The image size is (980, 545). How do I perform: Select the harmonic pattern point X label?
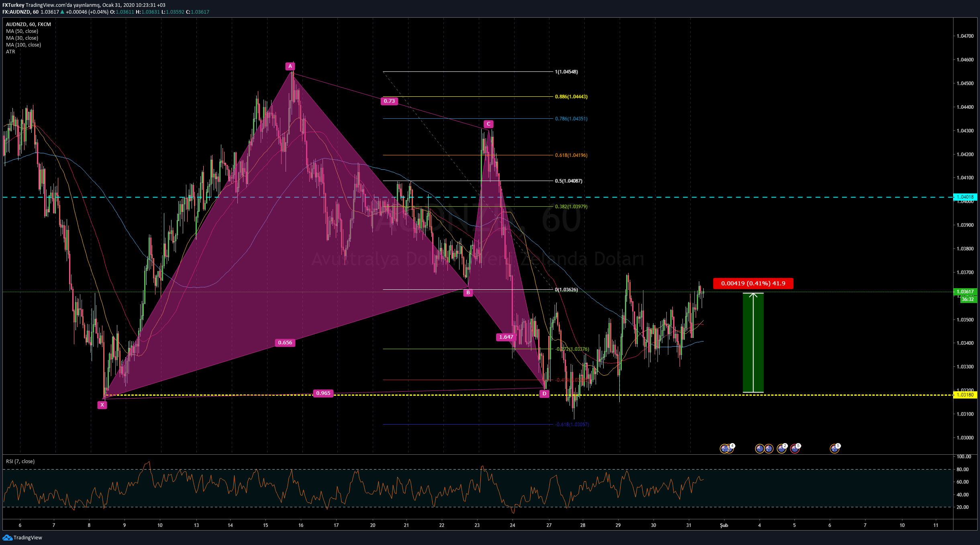click(x=102, y=405)
